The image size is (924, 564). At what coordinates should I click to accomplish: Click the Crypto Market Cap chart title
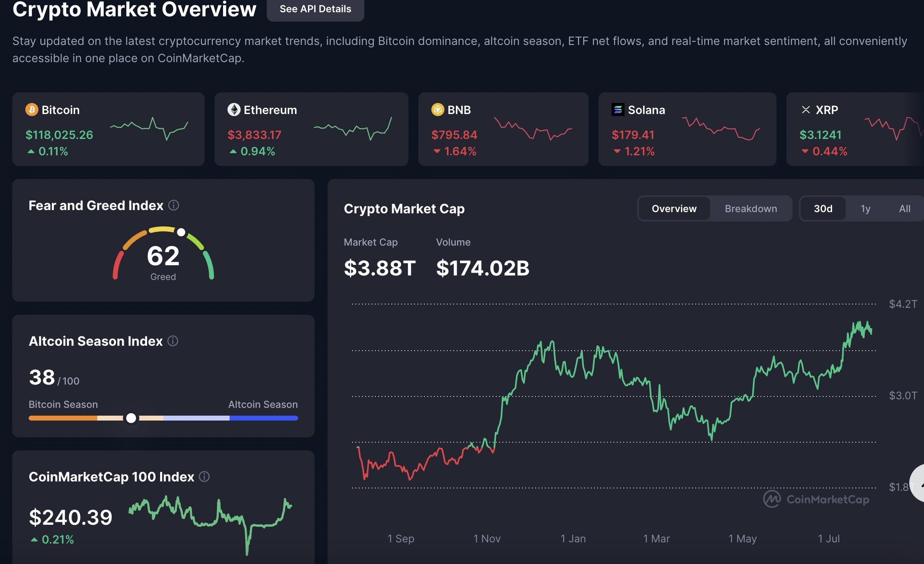click(404, 208)
